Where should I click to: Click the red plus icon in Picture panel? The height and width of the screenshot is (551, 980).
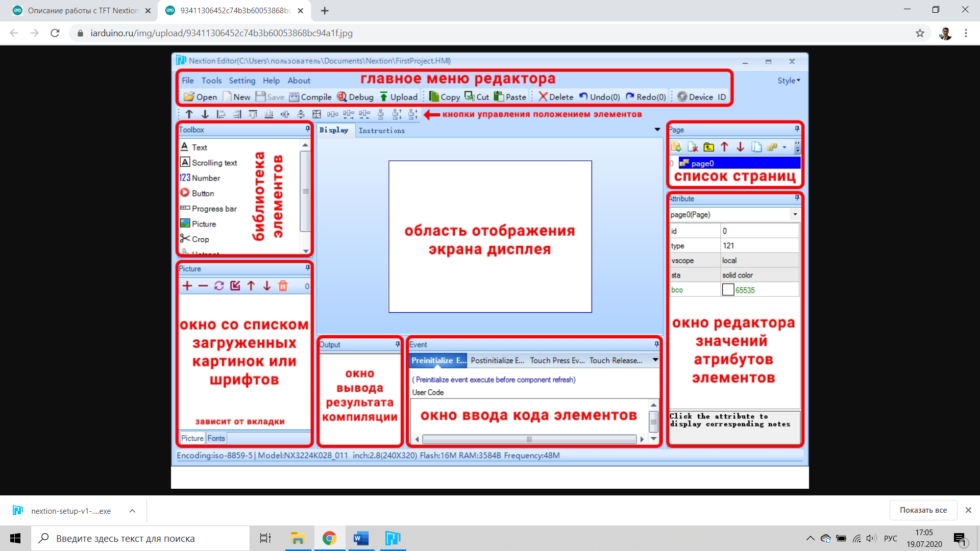click(187, 286)
